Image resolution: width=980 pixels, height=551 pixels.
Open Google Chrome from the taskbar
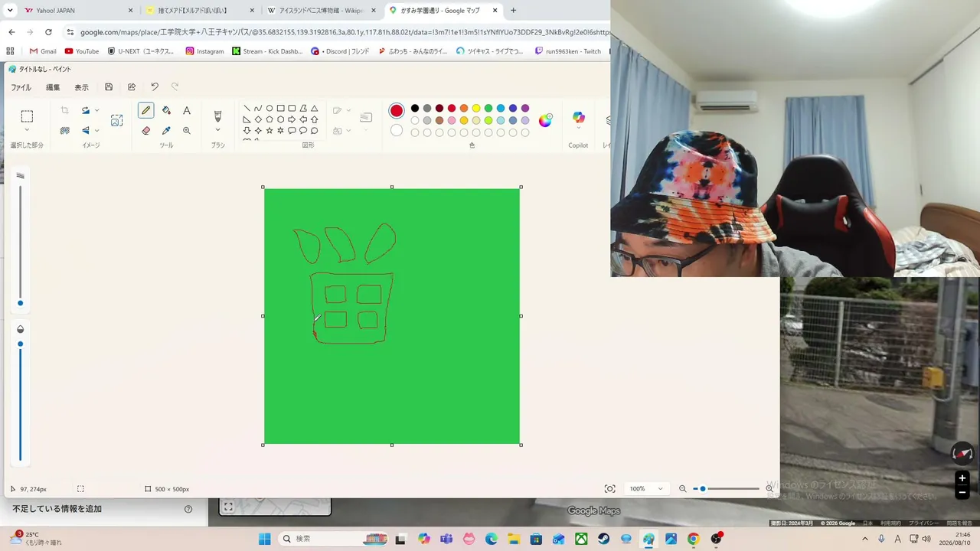point(694,539)
